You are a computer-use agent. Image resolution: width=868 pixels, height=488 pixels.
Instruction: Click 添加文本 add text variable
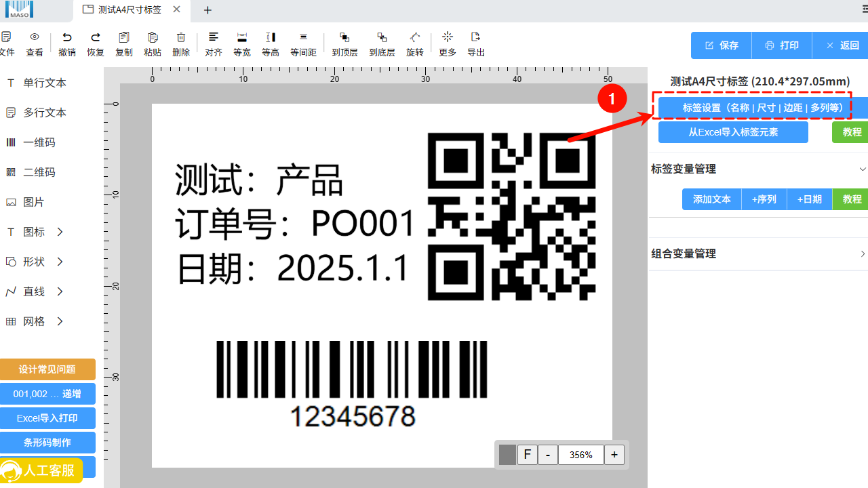point(711,199)
